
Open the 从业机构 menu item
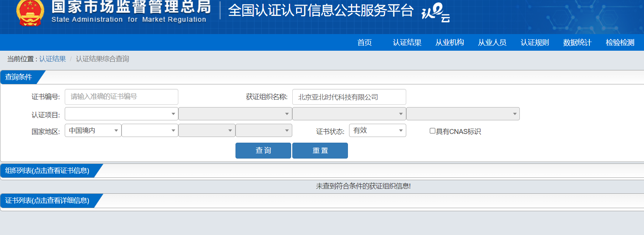click(450, 42)
